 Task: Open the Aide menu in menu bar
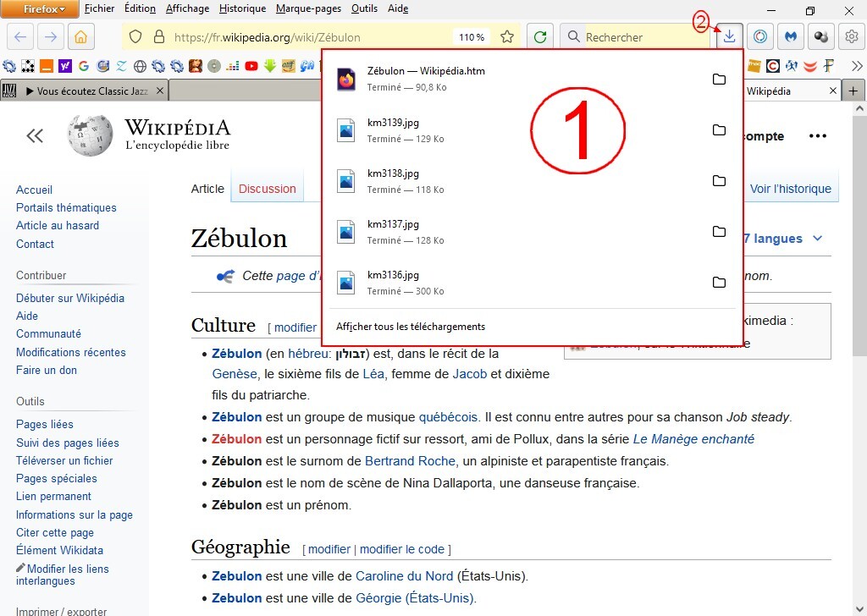[398, 8]
